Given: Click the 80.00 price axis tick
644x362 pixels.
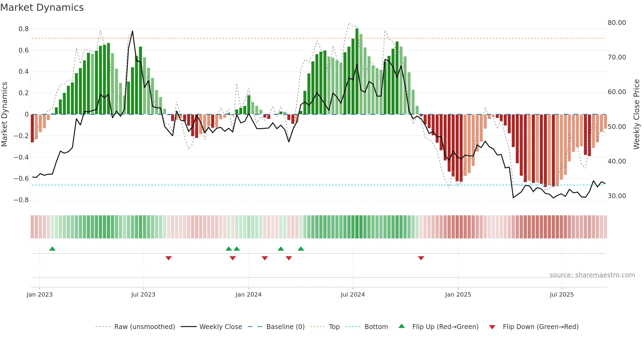Looking at the screenshot, I should click(617, 23).
